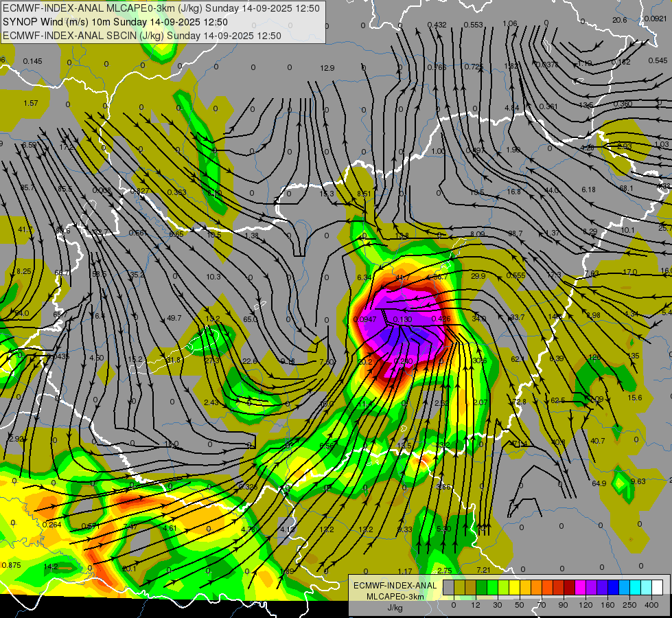
Task: Click the map value 29.9
Action: pos(478,276)
